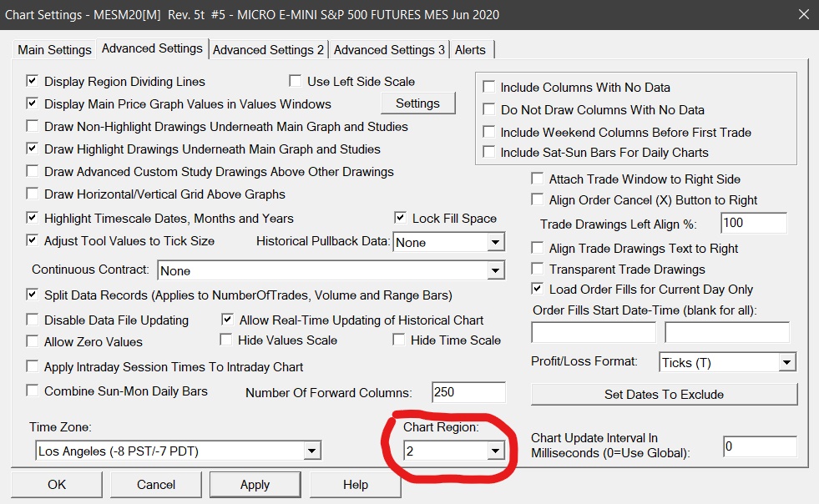Click the Trade Drawings Left Align % field
The image size is (819, 504).
pos(754,223)
